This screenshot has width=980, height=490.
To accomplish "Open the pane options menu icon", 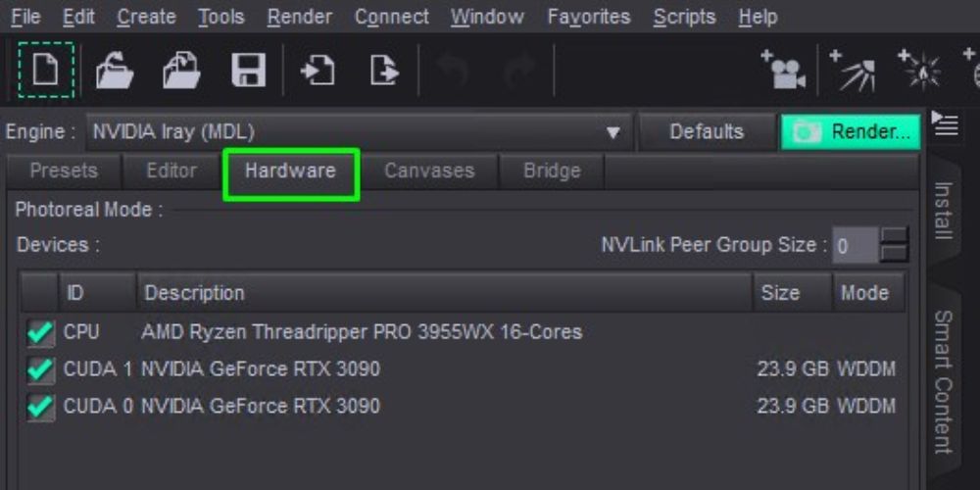I will (x=945, y=123).
